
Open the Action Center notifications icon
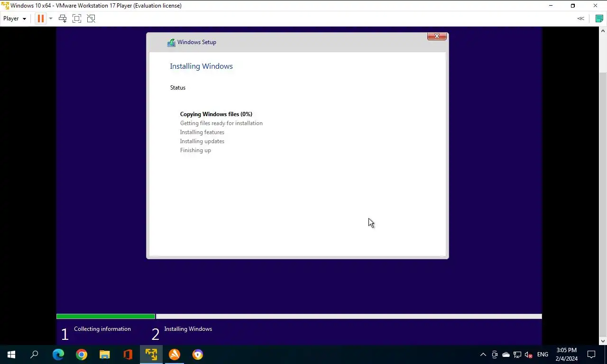click(x=591, y=355)
